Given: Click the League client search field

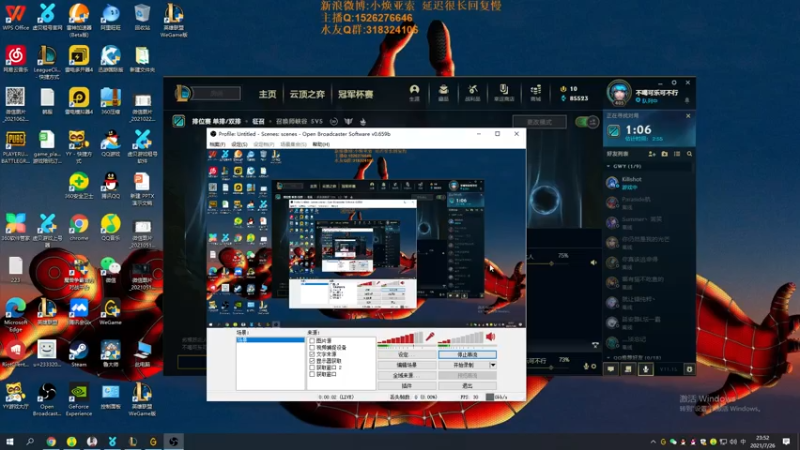Looking at the screenshot, I should (217, 93).
